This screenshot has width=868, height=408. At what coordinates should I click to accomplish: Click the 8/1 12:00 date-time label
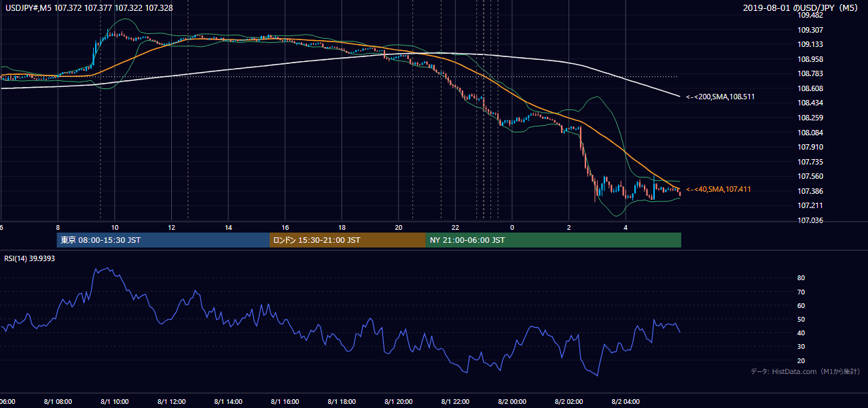pos(171,402)
